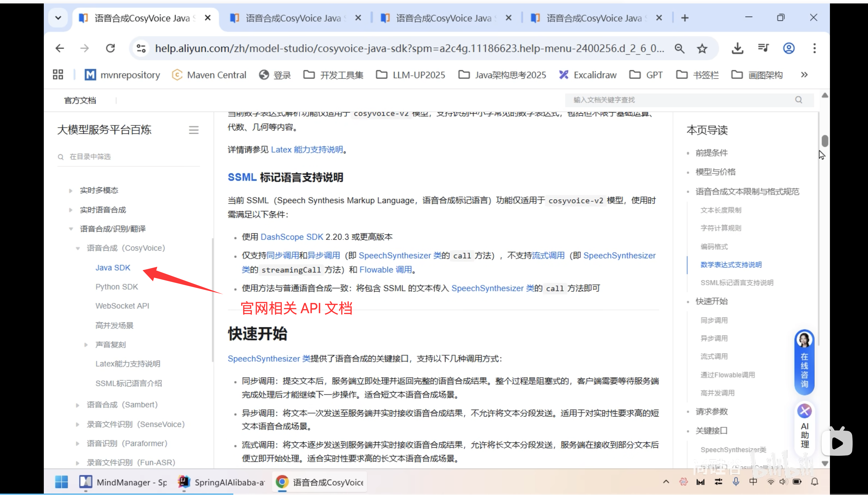Open the Java架构思考2025 bookmark folder
Image resolution: width=868 pixels, height=497 pixels.
pos(502,75)
